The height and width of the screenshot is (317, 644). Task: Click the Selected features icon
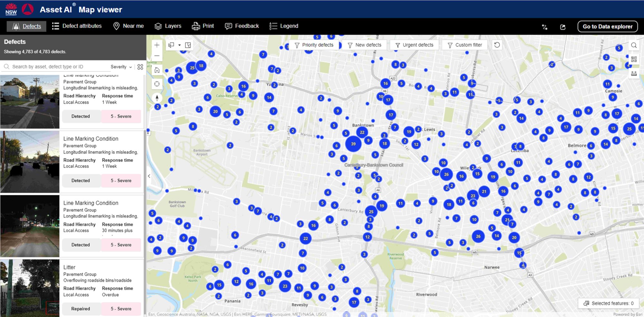pyautogui.click(x=586, y=303)
